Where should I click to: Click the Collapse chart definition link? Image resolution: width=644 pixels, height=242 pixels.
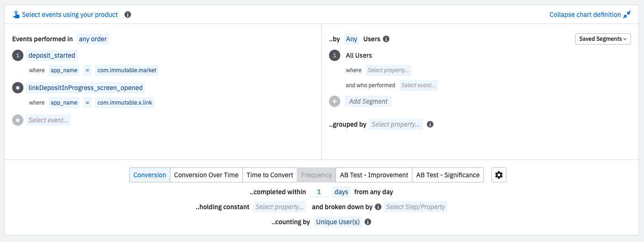(585, 15)
